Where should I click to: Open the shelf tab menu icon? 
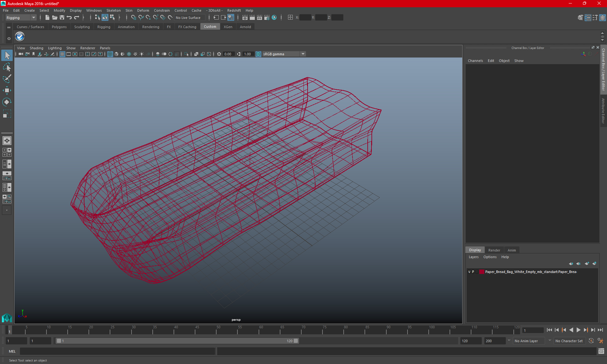click(9, 27)
